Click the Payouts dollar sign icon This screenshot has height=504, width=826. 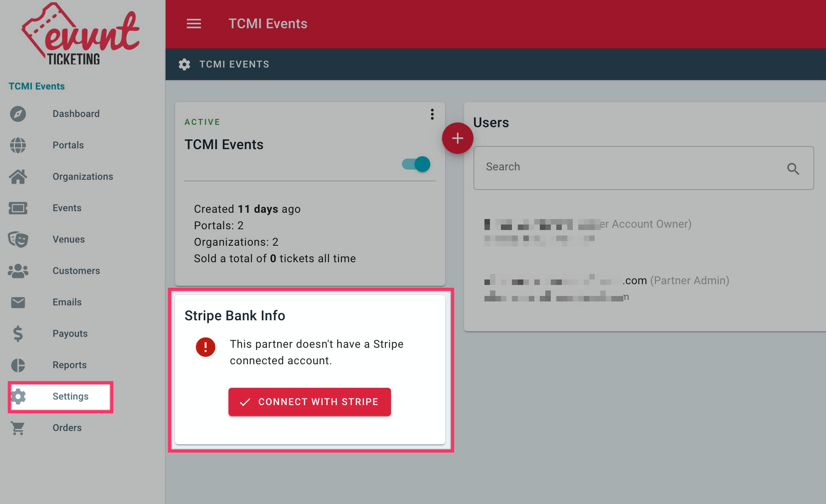tap(18, 334)
